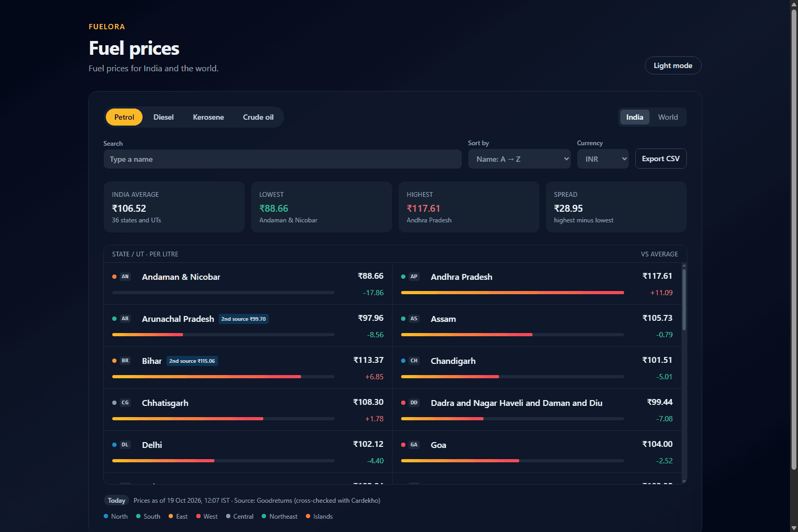The image size is (798, 532).
Task: Switch to the Diesel tab
Action: [164, 117]
